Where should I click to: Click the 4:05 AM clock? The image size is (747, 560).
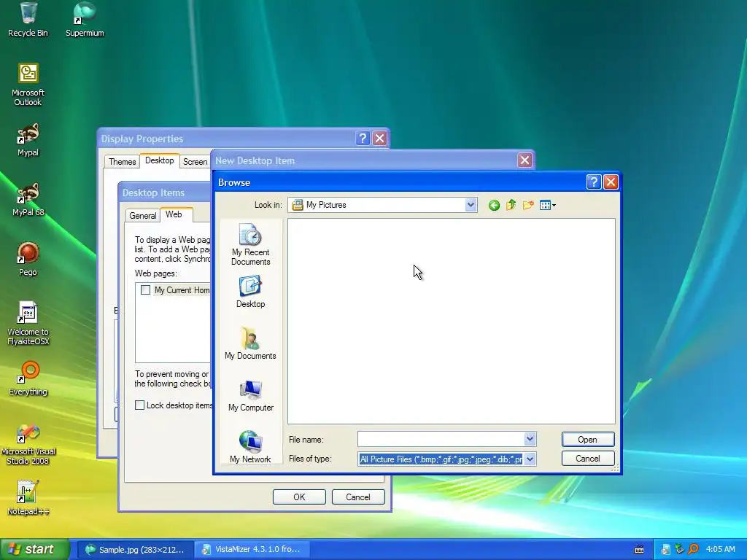(720, 550)
